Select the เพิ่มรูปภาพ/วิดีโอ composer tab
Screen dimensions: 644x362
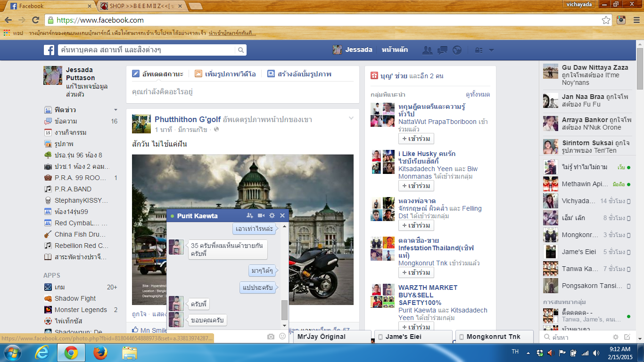click(x=225, y=74)
